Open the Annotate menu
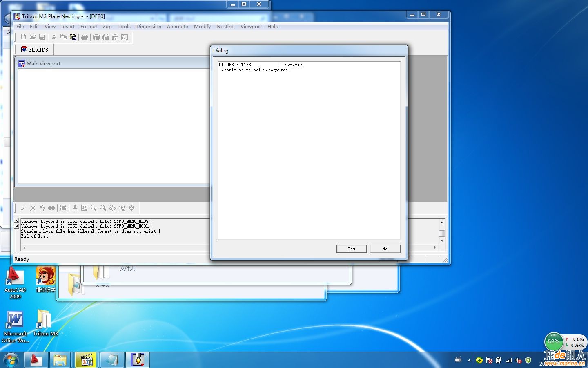This screenshot has width=588, height=368. (x=178, y=27)
